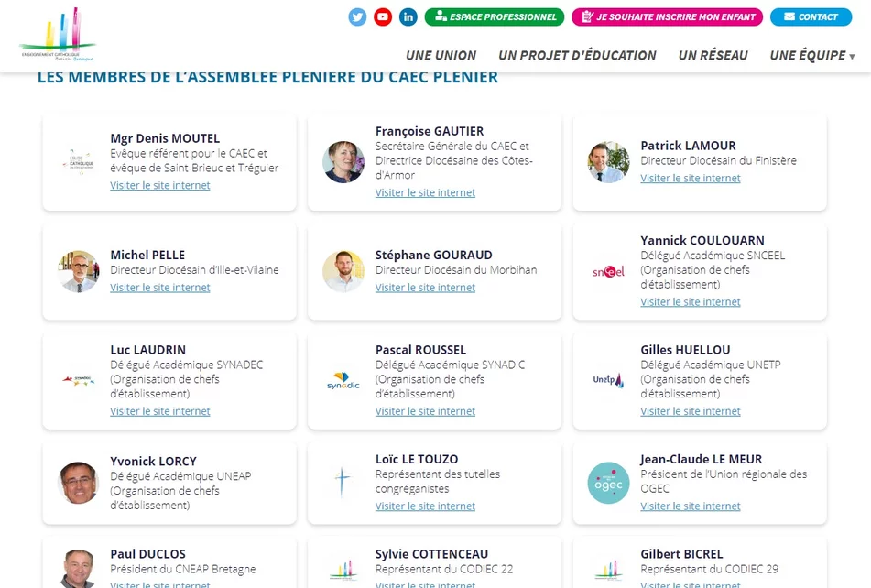
Task: Click Yvonick Lorcy's portrait photo
Action: point(78,483)
